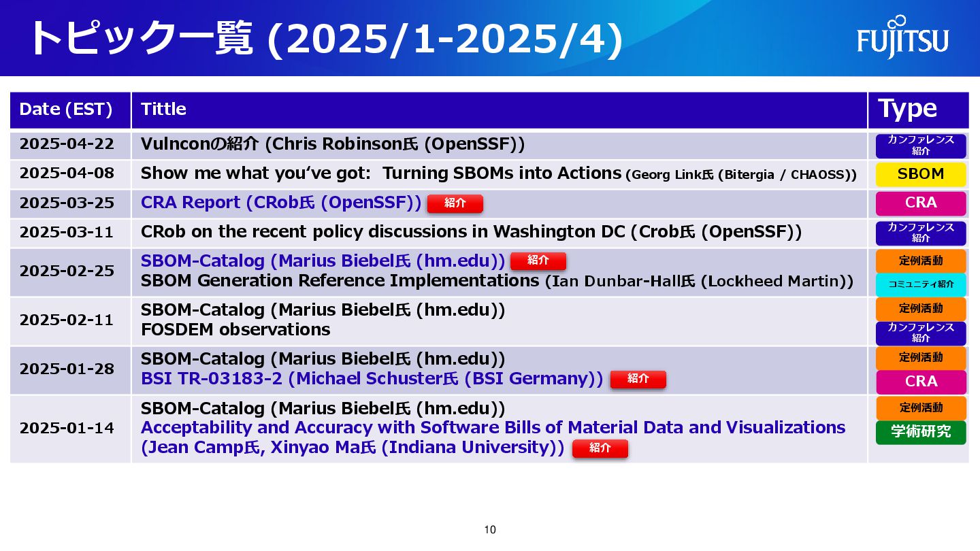Click the SBOM-Catalog title in the 2025-01-14 row
This screenshot has height=551, width=980.
point(323,408)
